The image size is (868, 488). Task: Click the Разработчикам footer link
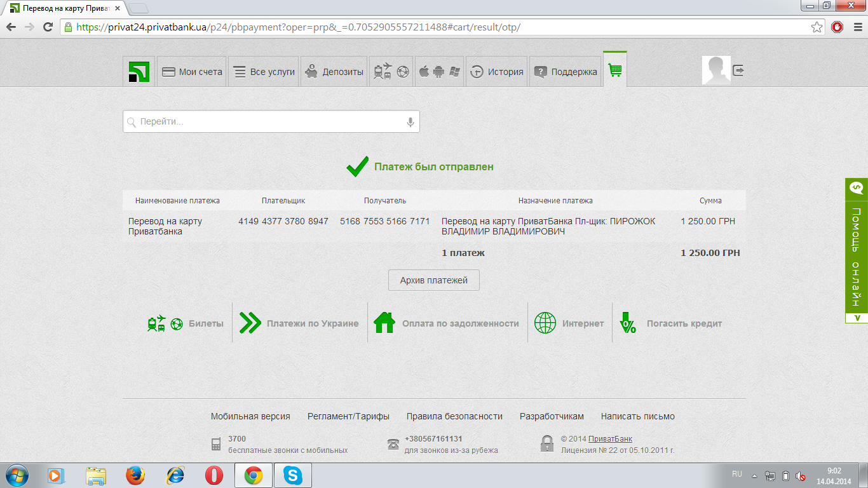point(552,416)
